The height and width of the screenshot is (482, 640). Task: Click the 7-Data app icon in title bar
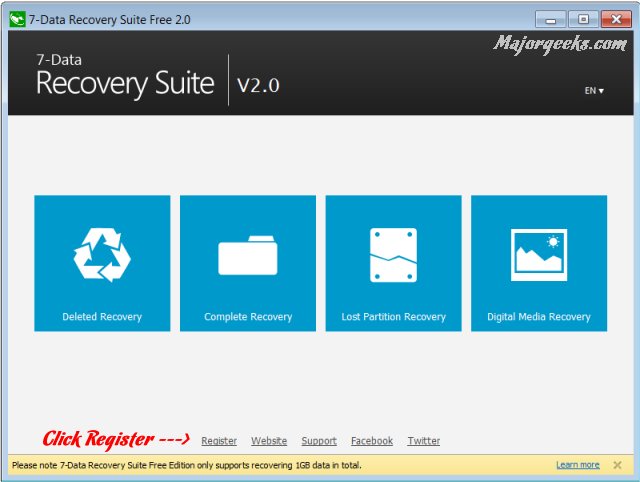17,19
